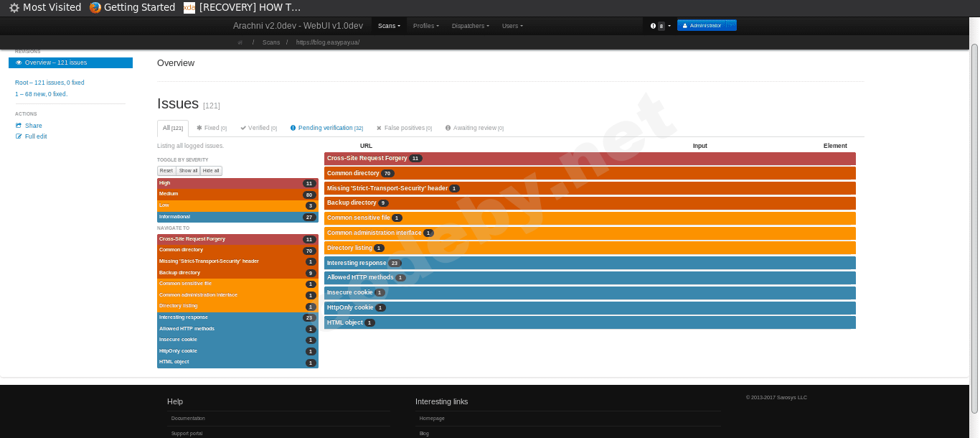Switch to Pending verification [32] tab
Image resolution: width=980 pixels, height=438 pixels.
click(x=326, y=128)
